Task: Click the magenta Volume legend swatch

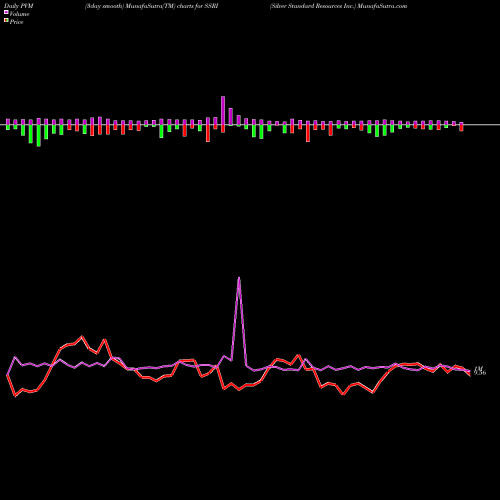Action: (6, 12)
